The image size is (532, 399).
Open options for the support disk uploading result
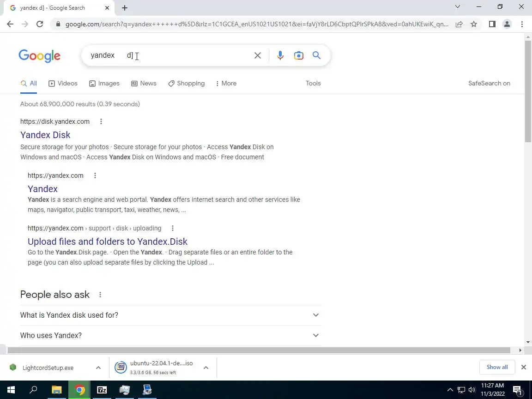[172, 228]
